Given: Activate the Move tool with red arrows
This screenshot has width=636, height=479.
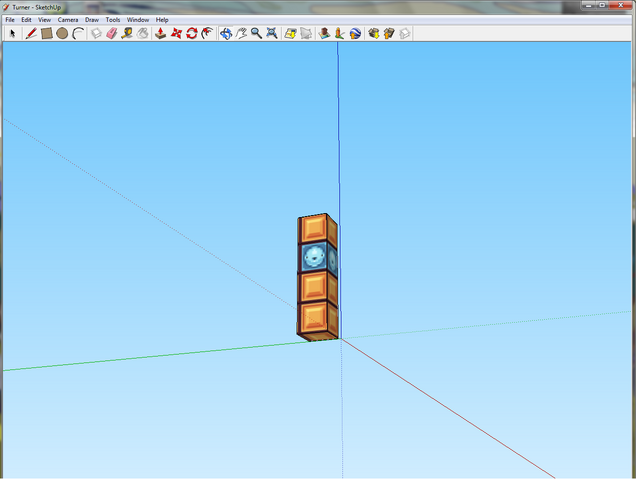Looking at the screenshot, I should pyautogui.click(x=176, y=33).
